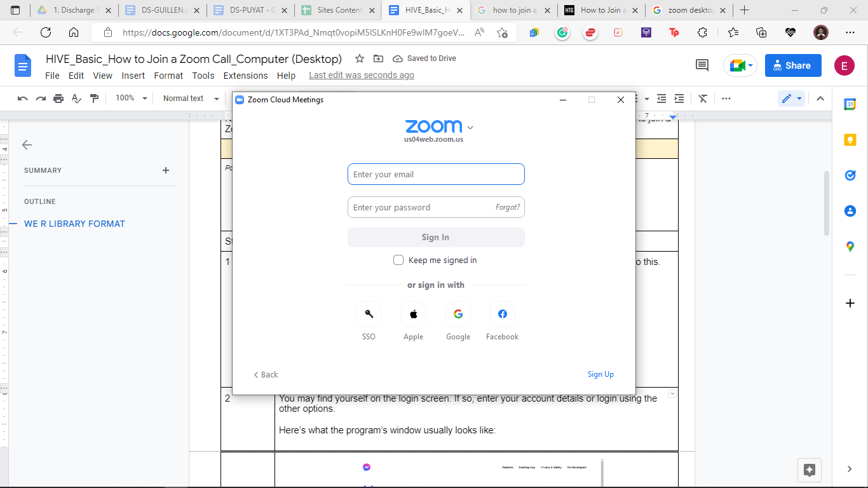868x488 pixels.
Task: Open comment history icon in Docs
Action: point(702,65)
